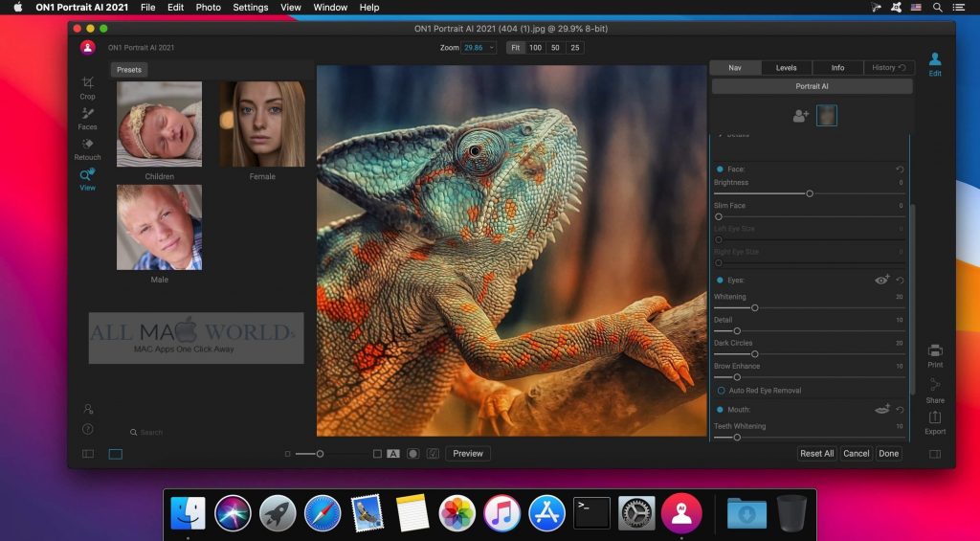The width and height of the screenshot is (980, 541).
Task: Open the Zoom value dropdown
Action: (x=479, y=48)
